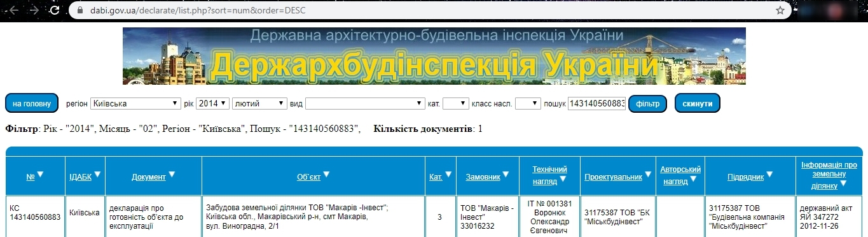Sort by the Підрядник column header
The height and width of the screenshot is (237, 868).
coord(745,176)
